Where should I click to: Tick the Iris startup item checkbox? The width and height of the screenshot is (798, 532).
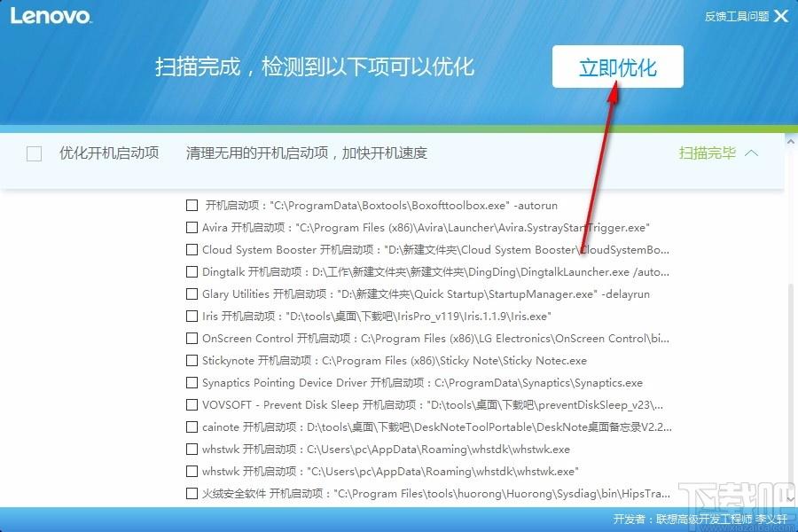pyautogui.click(x=192, y=317)
